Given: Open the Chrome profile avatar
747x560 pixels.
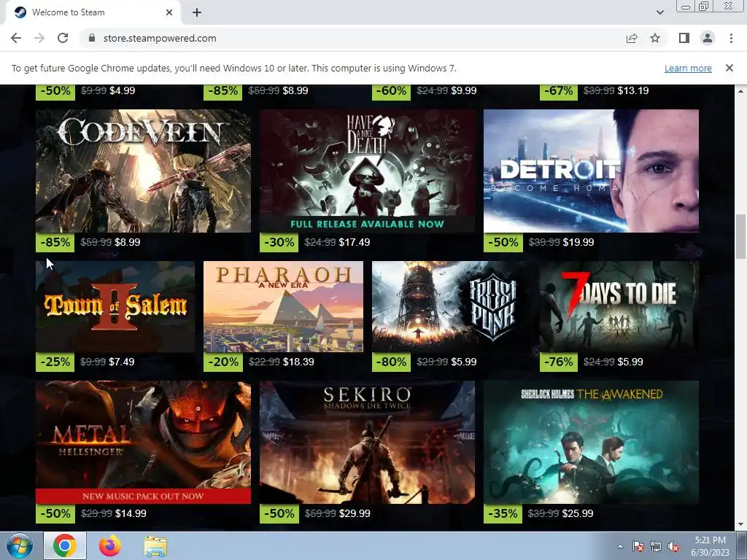Looking at the screenshot, I should tap(708, 38).
